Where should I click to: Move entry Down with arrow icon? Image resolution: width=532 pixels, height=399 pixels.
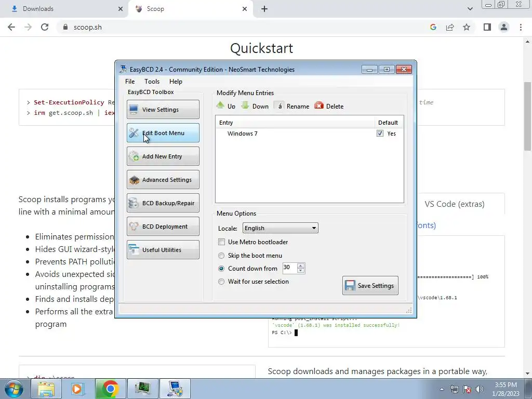[x=255, y=106]
